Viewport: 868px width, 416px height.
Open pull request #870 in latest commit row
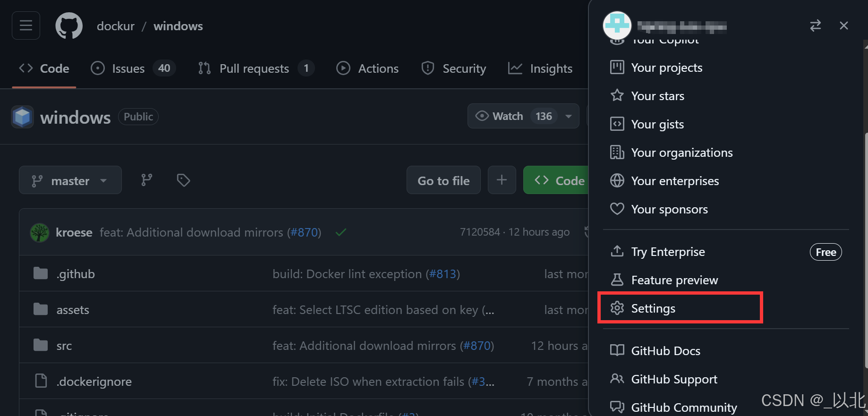coord(305,232)
